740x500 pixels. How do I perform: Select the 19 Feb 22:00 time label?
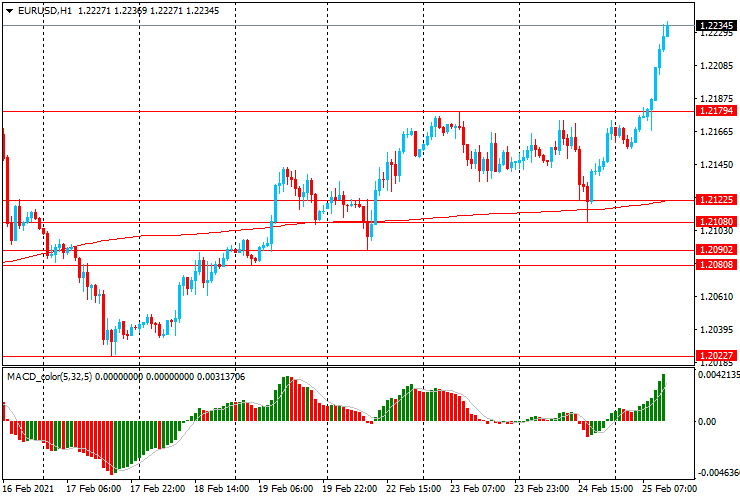350,489
